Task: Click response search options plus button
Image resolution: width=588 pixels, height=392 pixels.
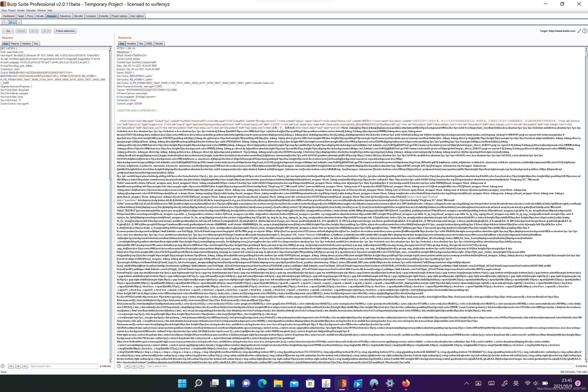Action: [134, 366]
